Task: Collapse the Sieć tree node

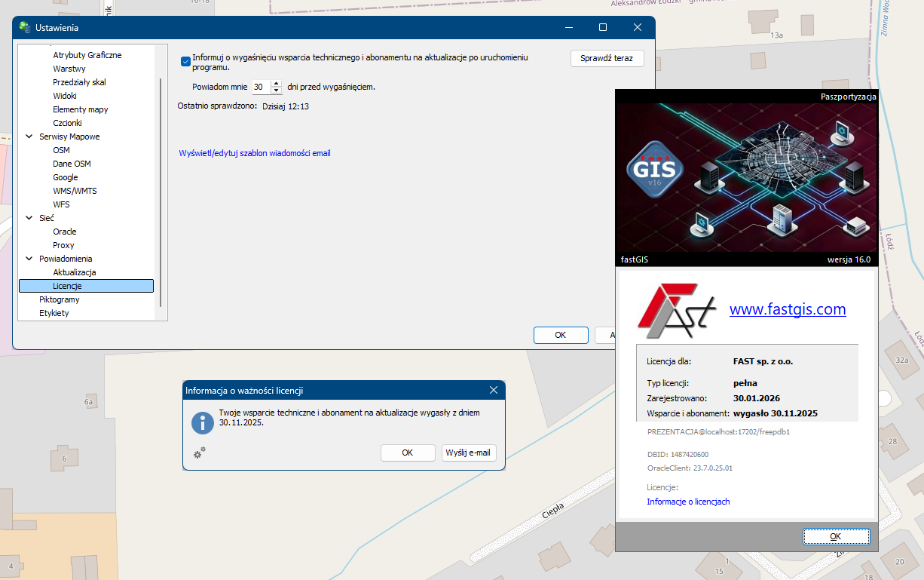Action: coord(29,218)
